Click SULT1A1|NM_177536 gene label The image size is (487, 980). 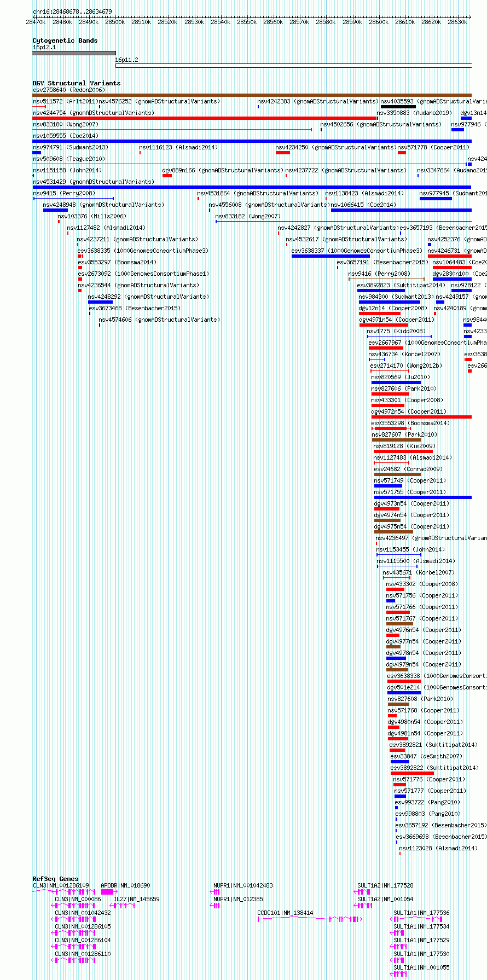coord(421,913)
